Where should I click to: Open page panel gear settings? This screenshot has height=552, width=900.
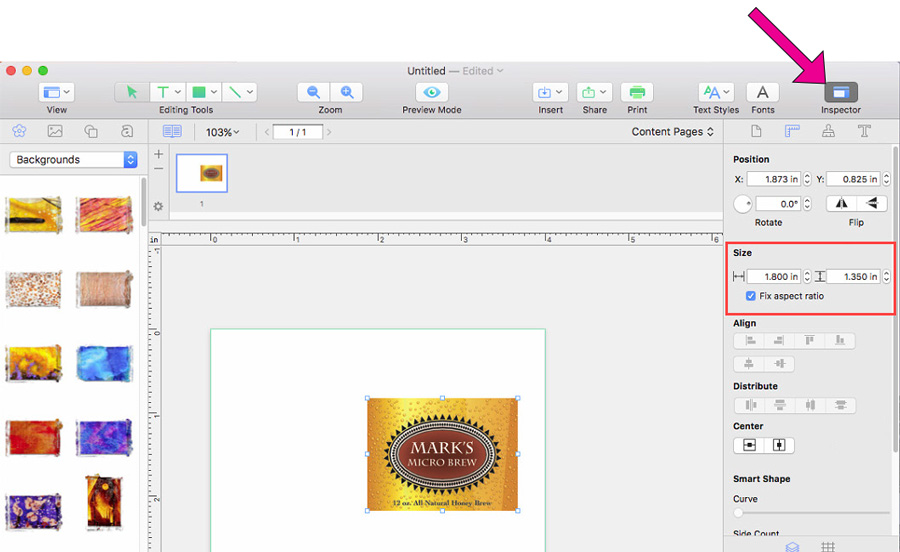coord(158,206)
